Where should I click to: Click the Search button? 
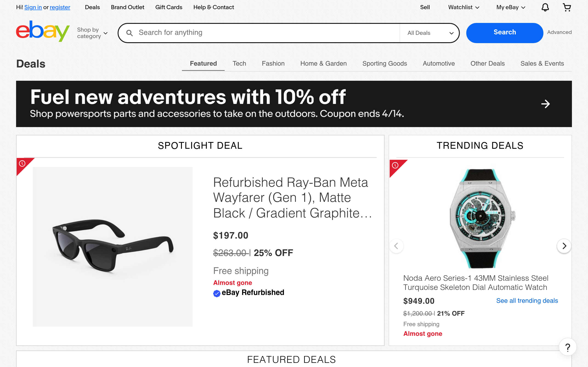504,32
